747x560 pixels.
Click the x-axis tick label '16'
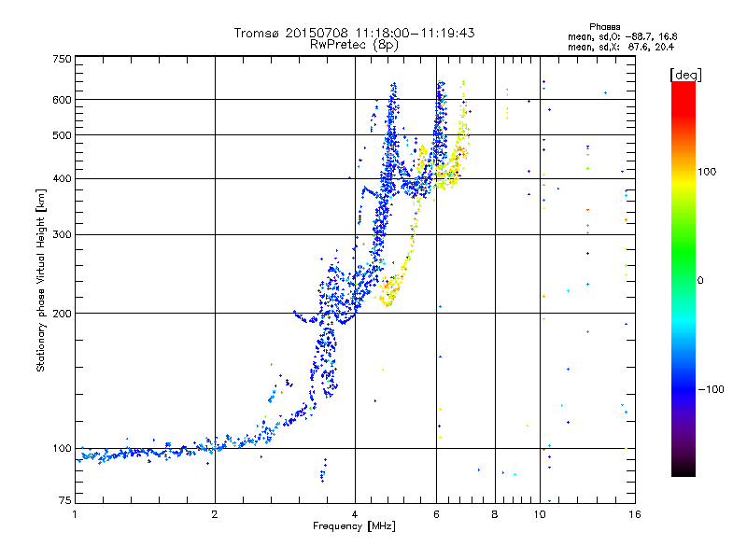click(635, 514)
